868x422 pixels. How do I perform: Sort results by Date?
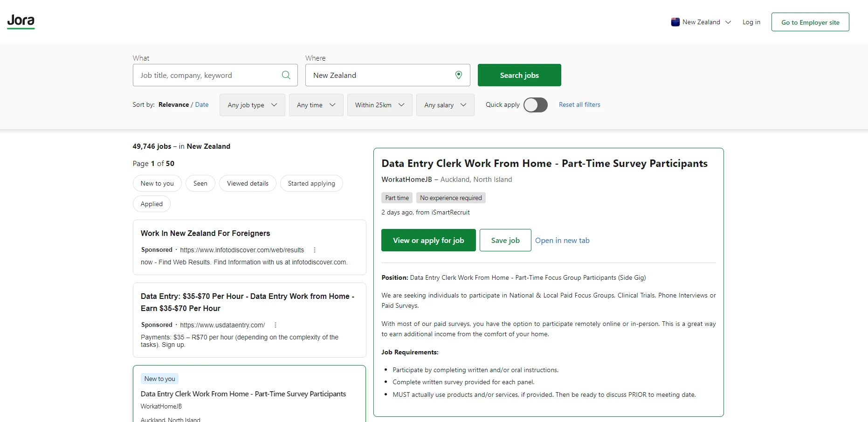[202, 104]
